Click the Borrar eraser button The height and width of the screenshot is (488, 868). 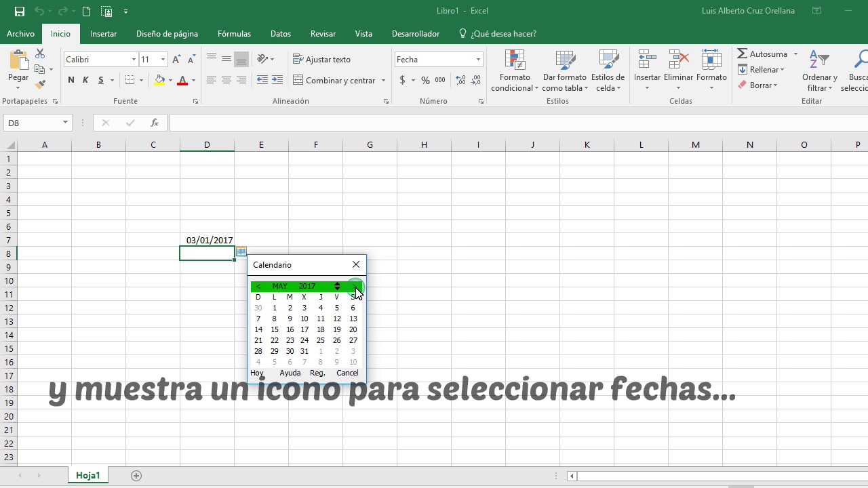click(x=757, y=85)
